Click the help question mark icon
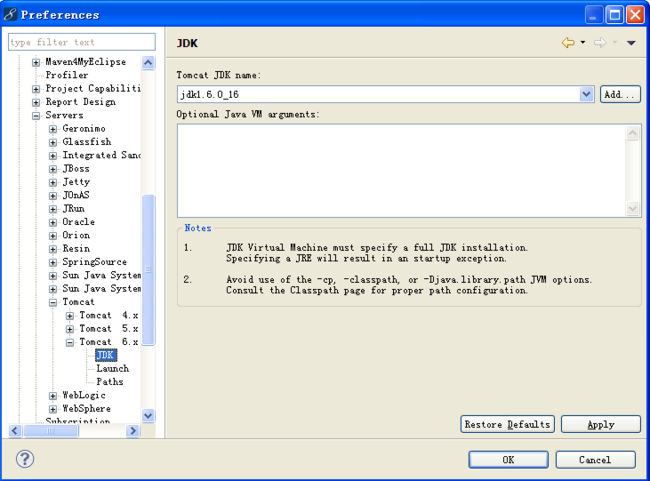Screen dimensions: 650x481 coord(25,459)
